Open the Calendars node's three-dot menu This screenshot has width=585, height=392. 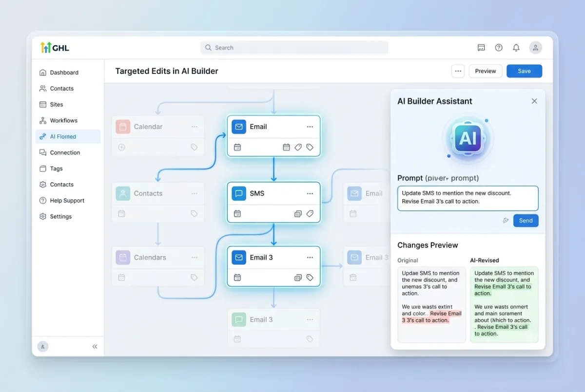(195, 258)
